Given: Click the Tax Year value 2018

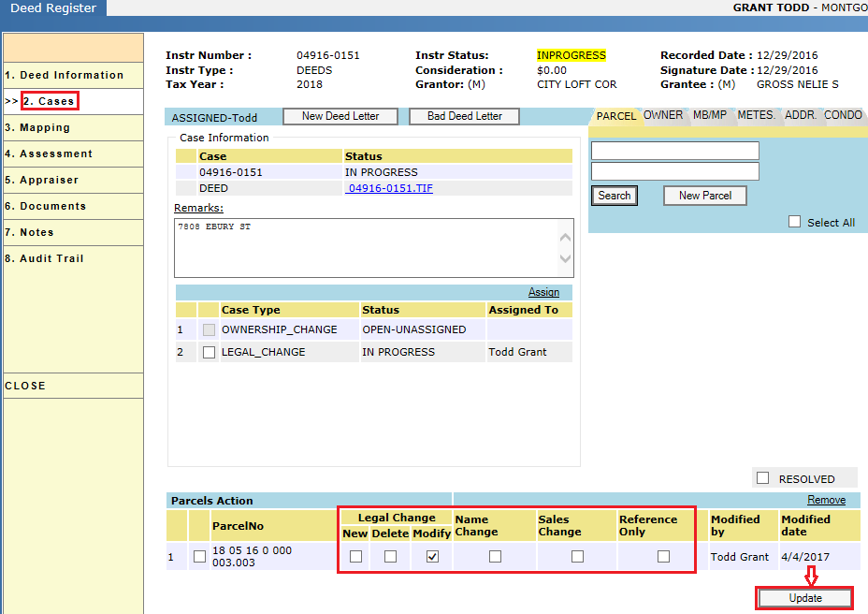Looking at the screenshot, I should pyautogui.click(x=310, y=85).
